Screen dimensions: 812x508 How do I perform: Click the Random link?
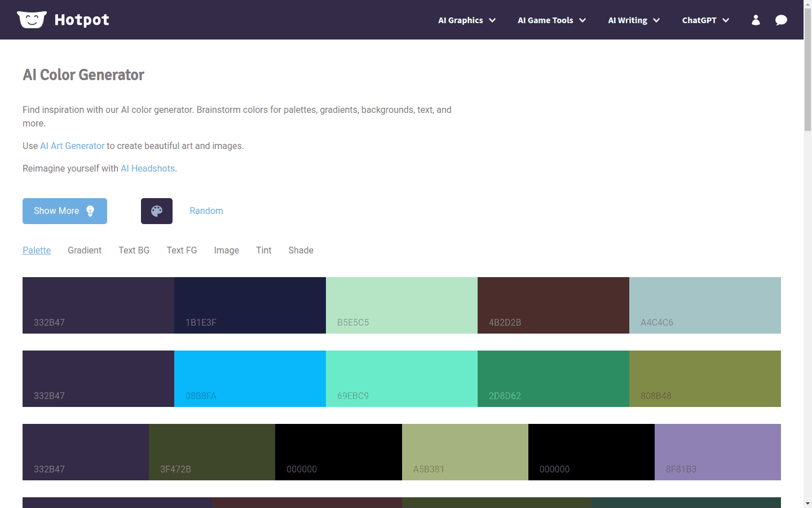click(x=206, y=211)
